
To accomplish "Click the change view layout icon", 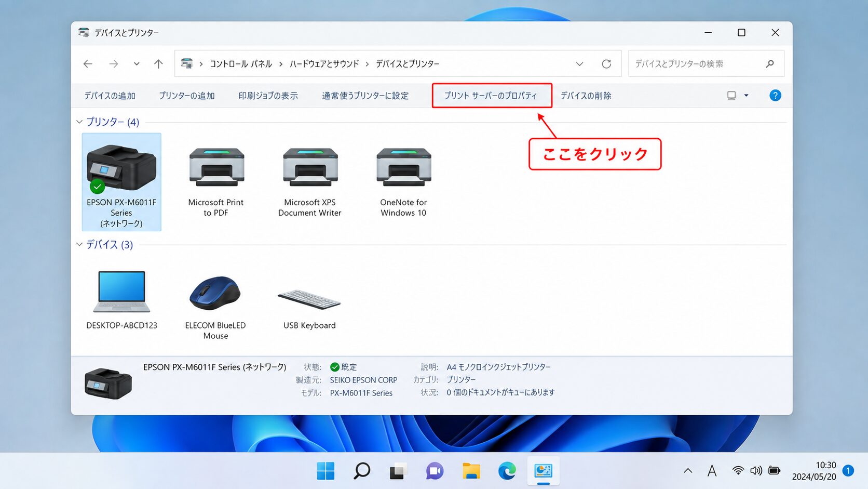I will [731, 96].
